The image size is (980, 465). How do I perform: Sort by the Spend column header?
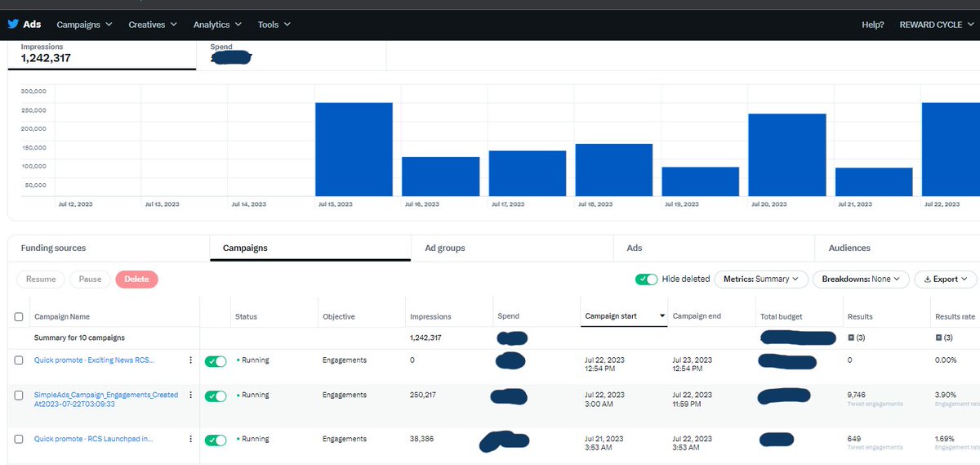coord(508,316)
